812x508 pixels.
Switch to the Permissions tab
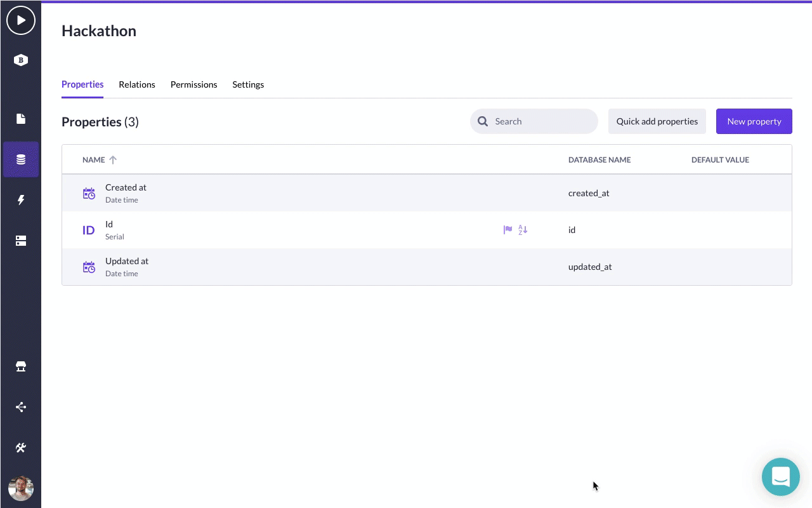coord(193,84)
